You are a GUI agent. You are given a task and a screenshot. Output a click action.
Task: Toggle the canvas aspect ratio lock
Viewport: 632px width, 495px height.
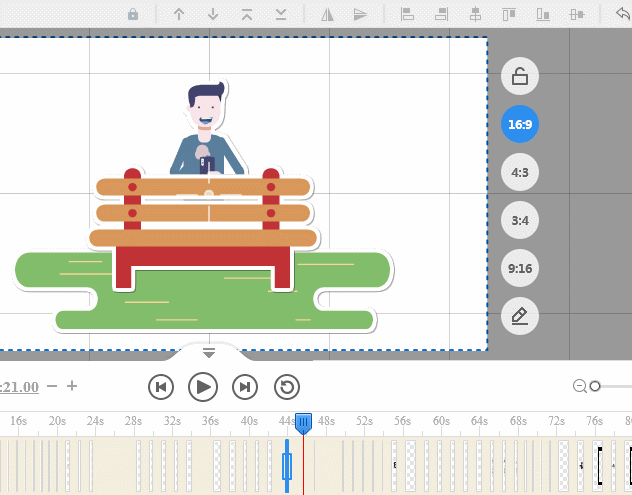tap(520, 76)
